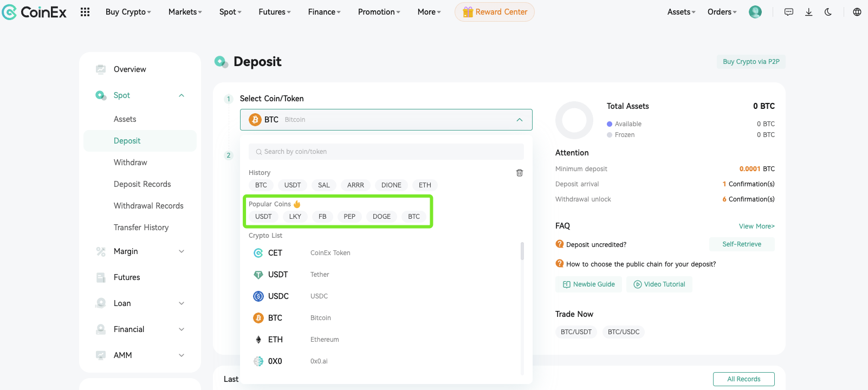Click the All Records button
Viewport: 868px width, 390px height.
click(744, 379)
